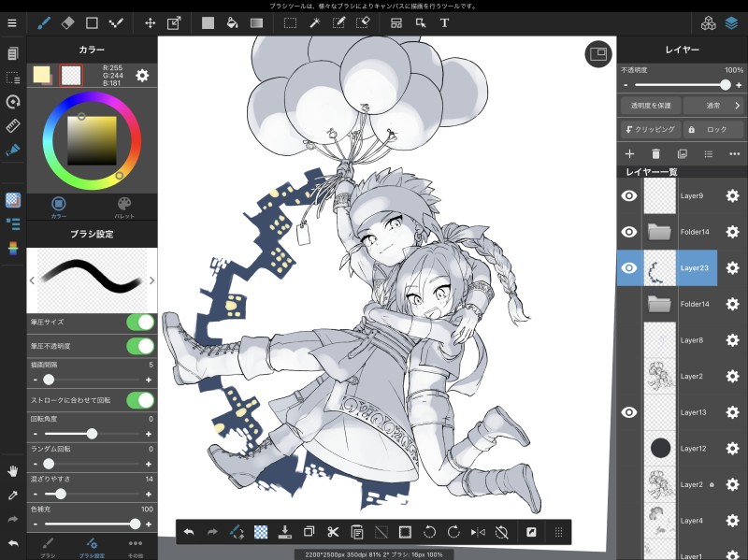Image resolution: width=748 pixels, height=560 pixels.
Task: Switch to the ブラシ設定 bottom tab
Action: tap(92, 548)
